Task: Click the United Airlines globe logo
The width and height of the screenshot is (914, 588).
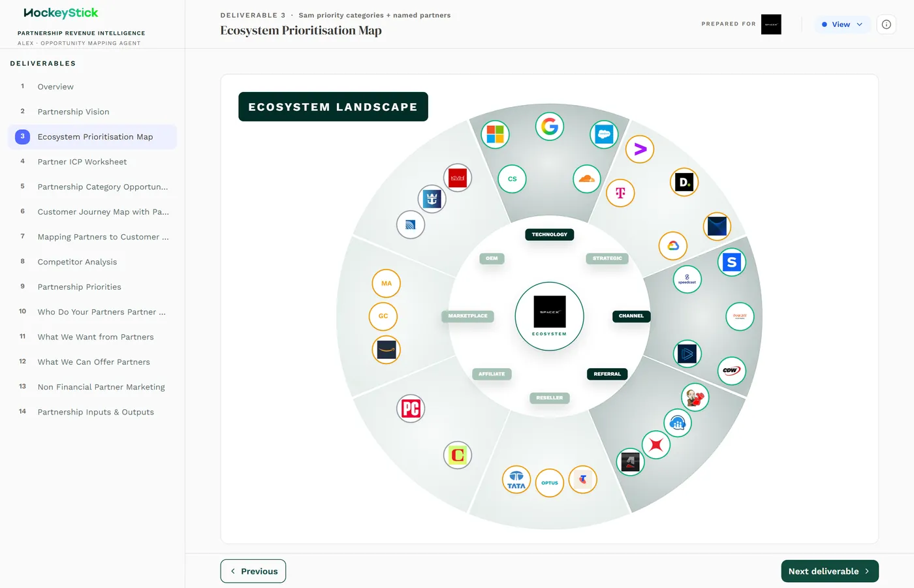Action: [x=411, y=224]
